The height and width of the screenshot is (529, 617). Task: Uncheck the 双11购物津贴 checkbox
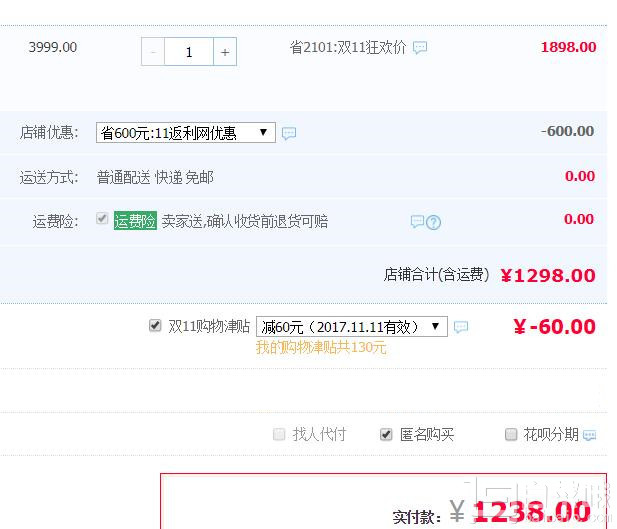(x=155, y=326)
